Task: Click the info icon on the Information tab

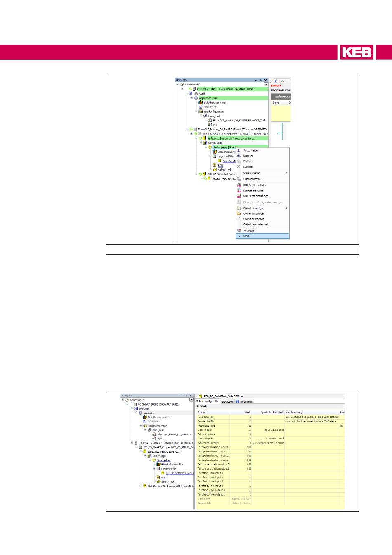Action: (238, 401)
